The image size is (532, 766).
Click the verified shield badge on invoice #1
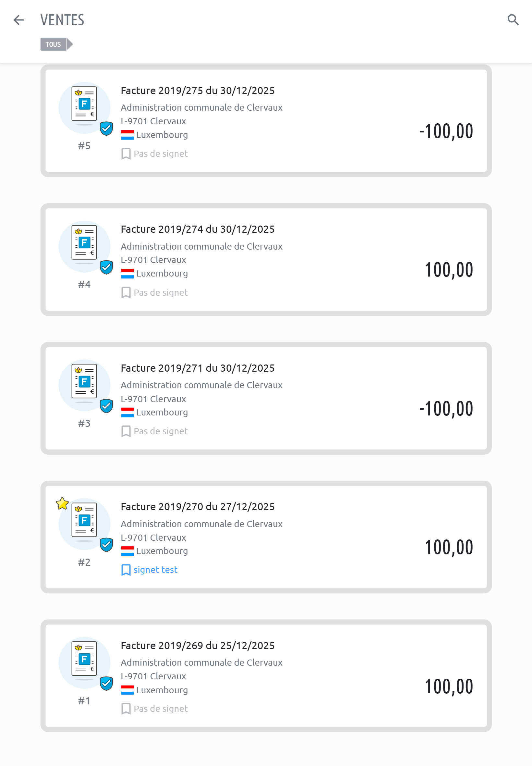pyautogui.click(x=106, y=683)
